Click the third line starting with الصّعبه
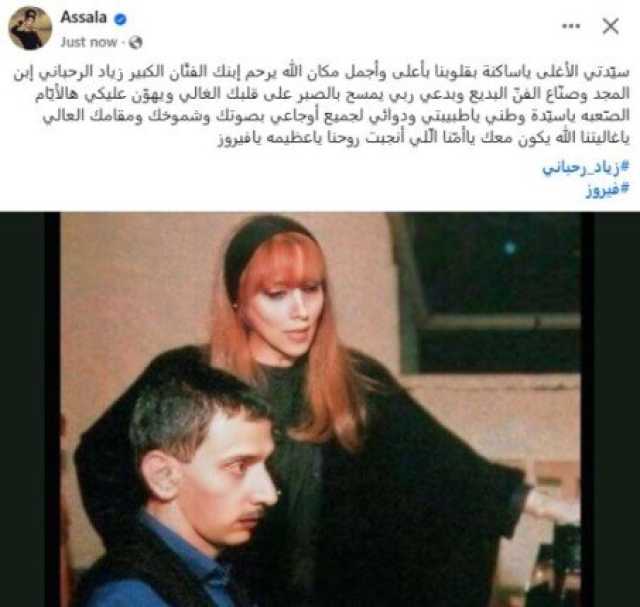This screenshot has width=640, height=607. pos(336,116)
